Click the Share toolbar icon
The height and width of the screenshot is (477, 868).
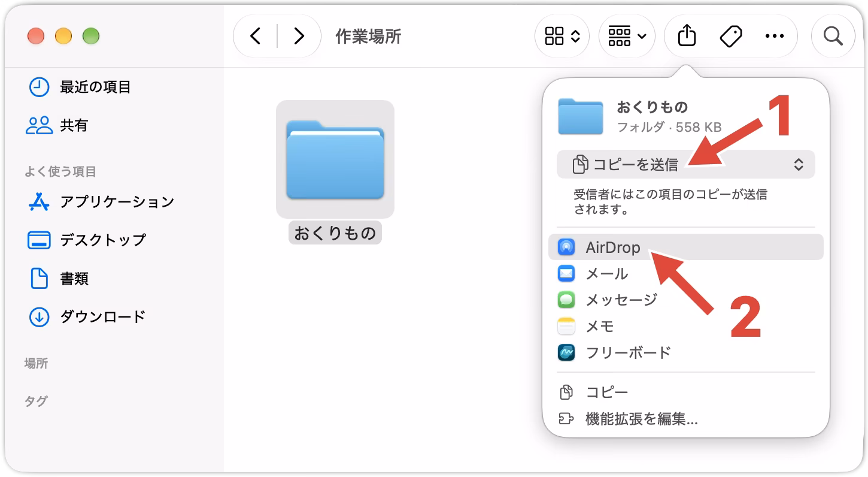click(687, 37)
